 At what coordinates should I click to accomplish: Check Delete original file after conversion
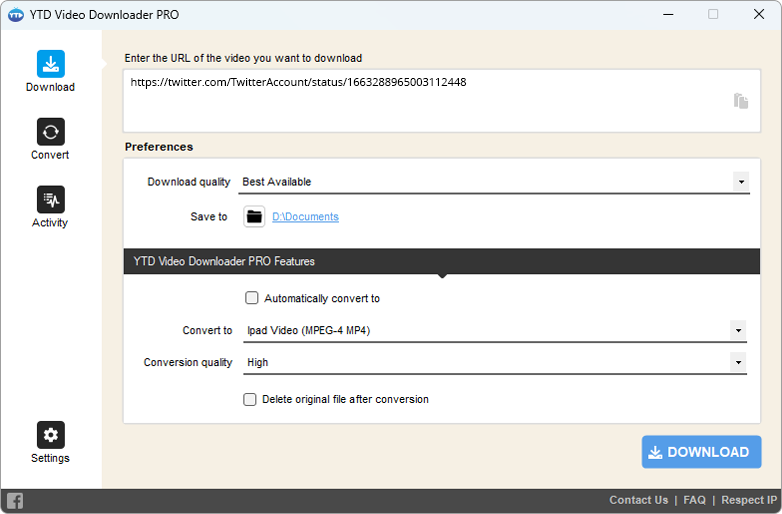pos(250,399)
